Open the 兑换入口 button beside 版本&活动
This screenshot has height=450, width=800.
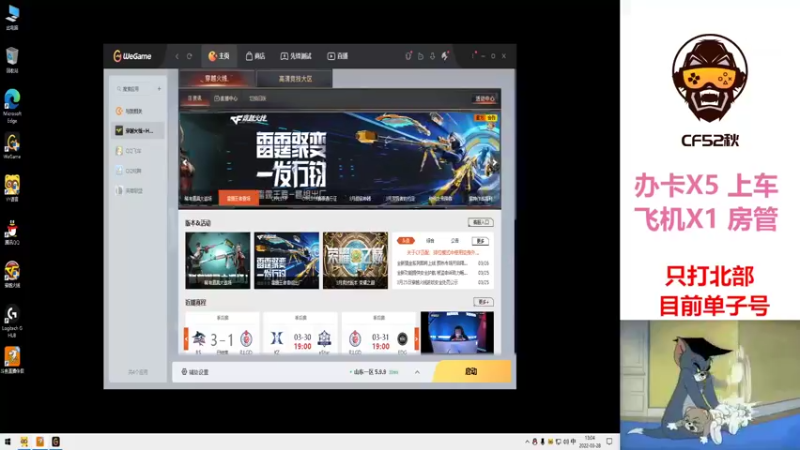point(481,222)
